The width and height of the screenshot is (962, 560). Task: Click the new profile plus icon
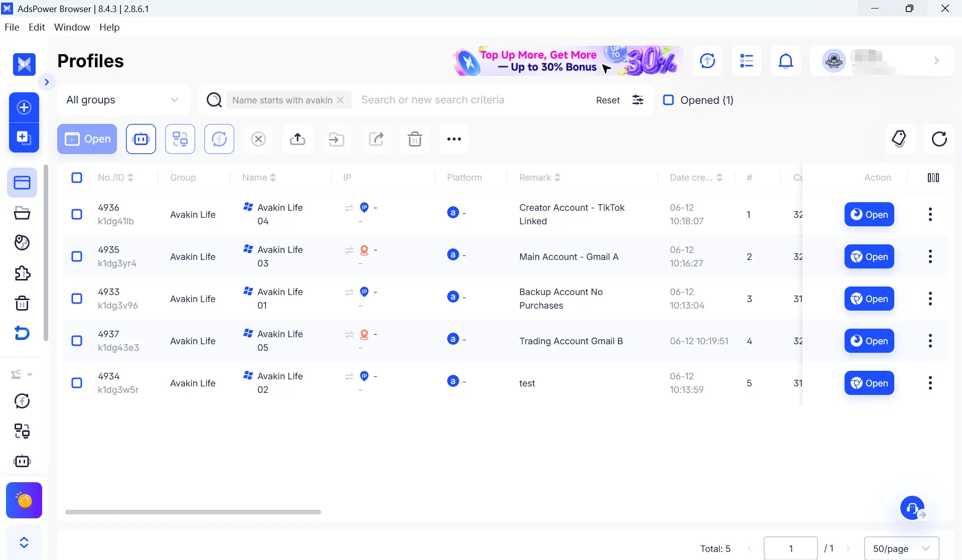(x=24, y=107)
